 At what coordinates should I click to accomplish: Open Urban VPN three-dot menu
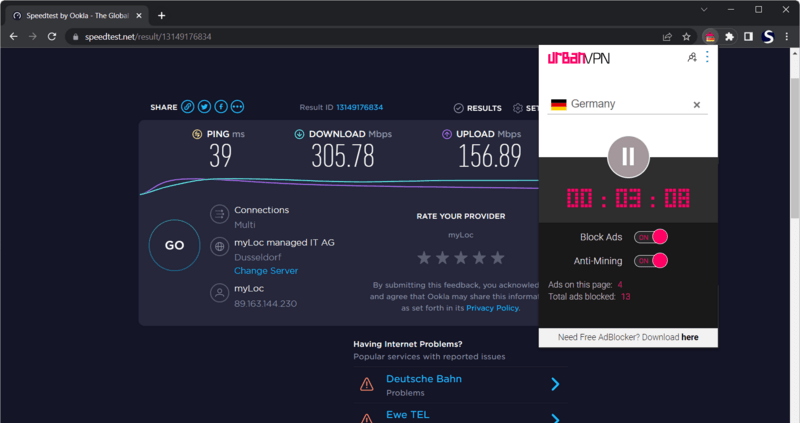707,57
